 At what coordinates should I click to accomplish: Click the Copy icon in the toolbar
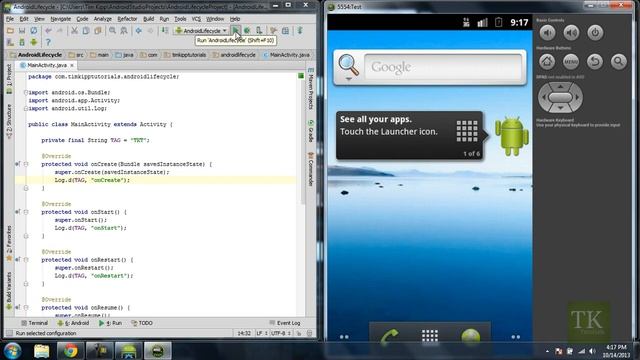[x=86, y=31]
